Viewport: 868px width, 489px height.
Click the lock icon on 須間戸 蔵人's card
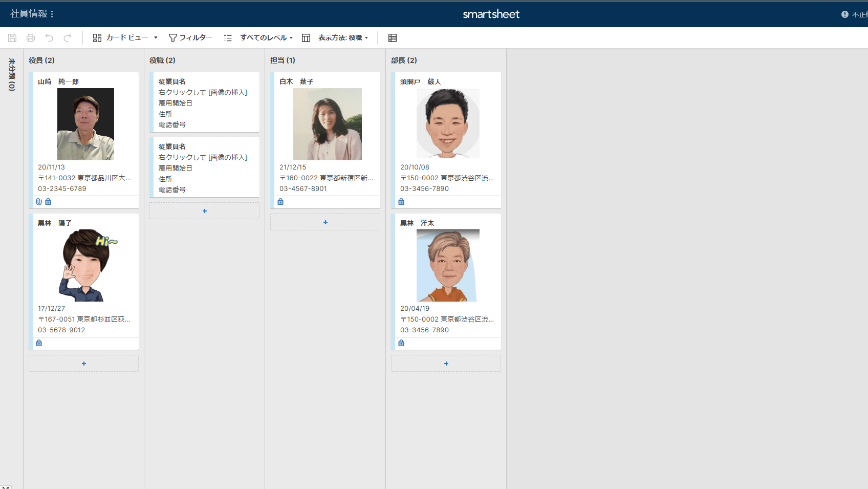[x=401, y=201]
